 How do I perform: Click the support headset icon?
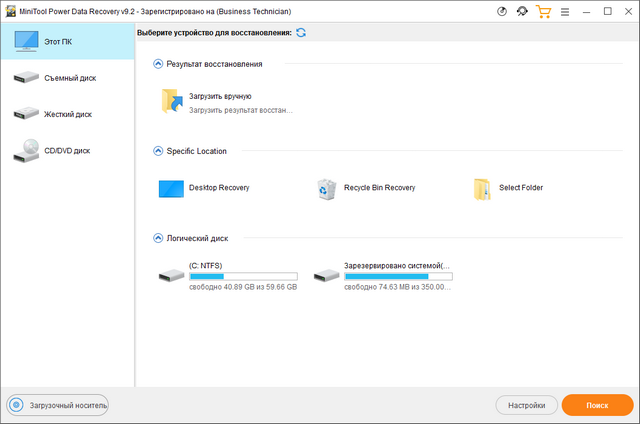point(522,11)
